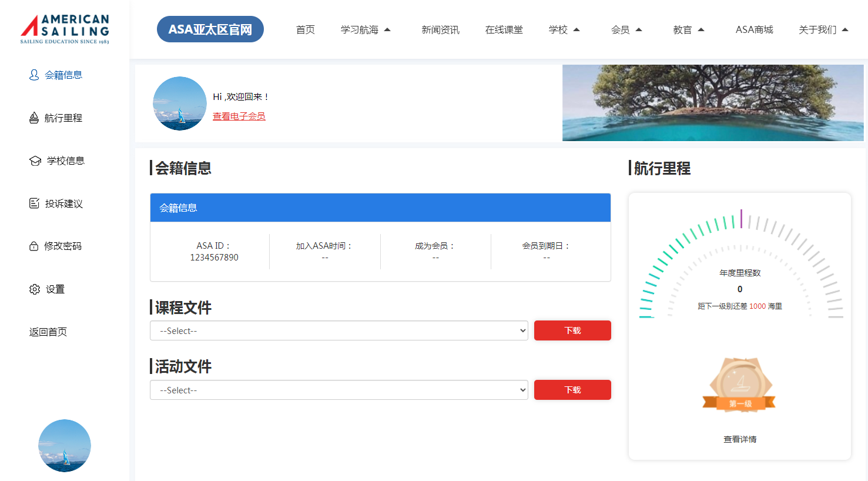The width and height of the screenshot is (868, 481).
Task: Open 航行里程 in the sidebar
Action: (63, 118)
